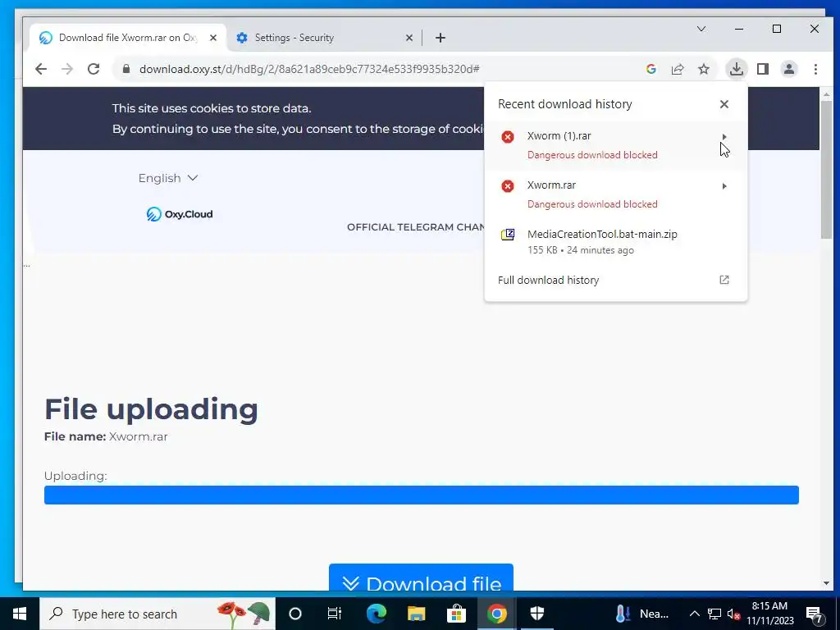Click red blocked icon for Xworm.rar
The width and height of the screenshot is (840, 630).
coord(507,186)
